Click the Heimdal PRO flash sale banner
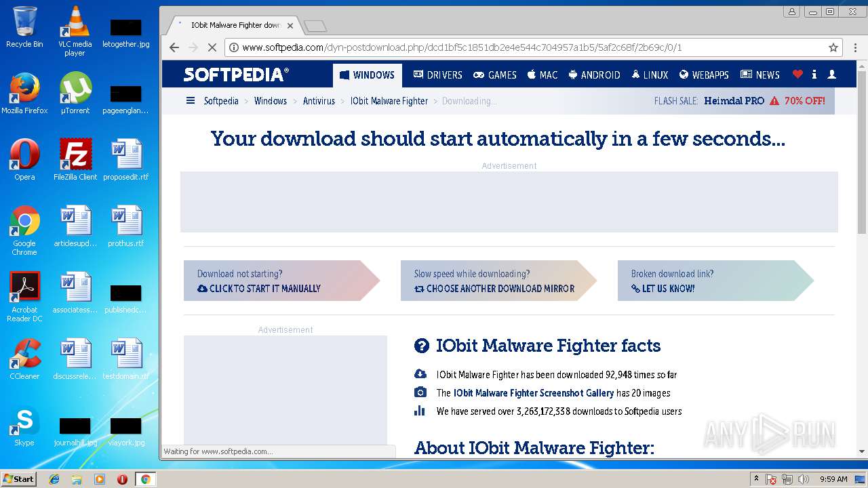Image resolution: width=868 pixels, height=488 pixels. [x=740, y=101]
